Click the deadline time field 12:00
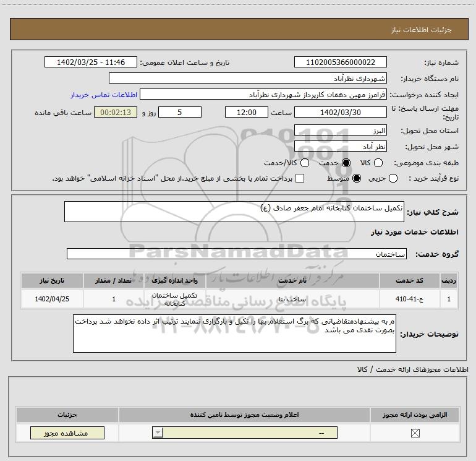476x461 pixels. pos(247,112)
